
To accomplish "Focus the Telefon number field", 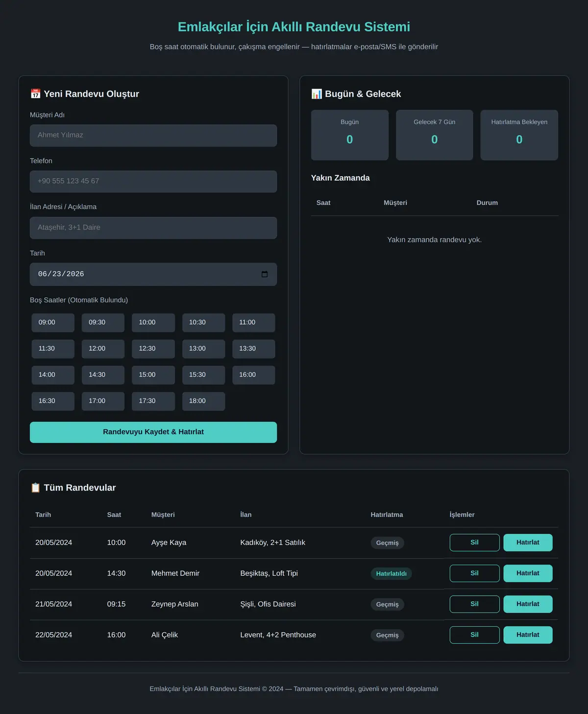I will coord(153,181).
